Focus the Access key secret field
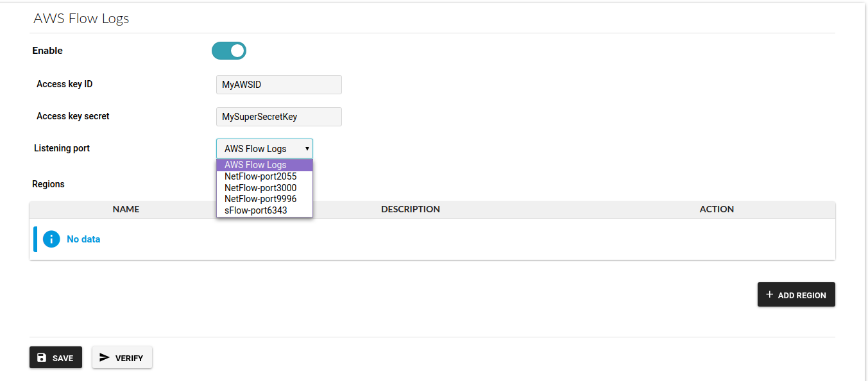 278,117
